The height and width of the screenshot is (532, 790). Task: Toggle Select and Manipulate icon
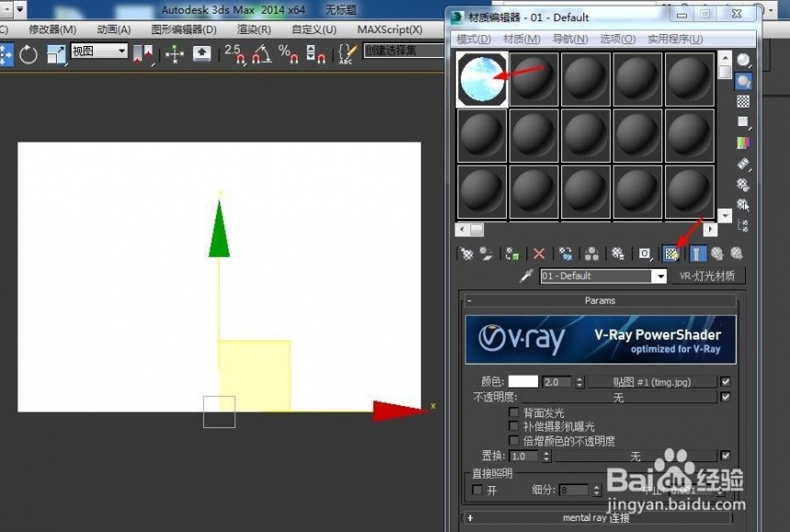[175, 54]
